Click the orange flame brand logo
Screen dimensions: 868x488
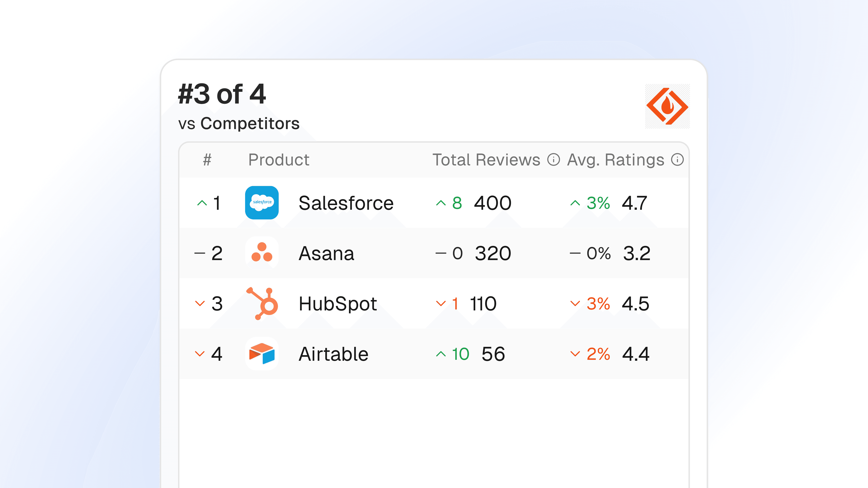[x=667, y=107]
